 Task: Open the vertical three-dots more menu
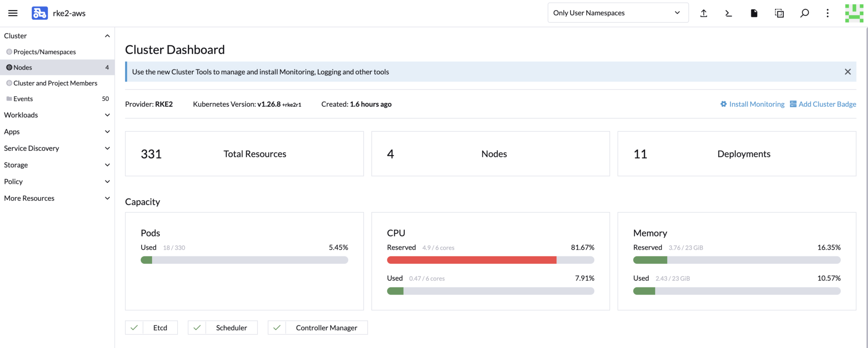tap(827, 13)
